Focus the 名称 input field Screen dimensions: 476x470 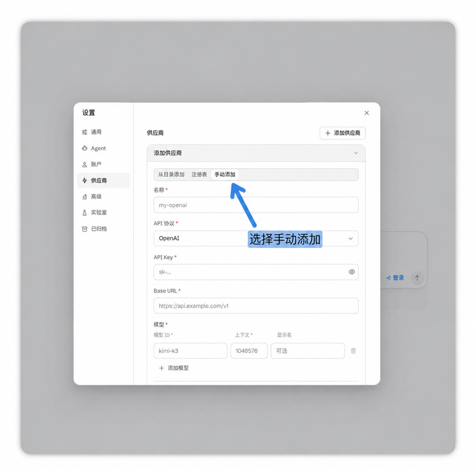[x=256, y=205]
